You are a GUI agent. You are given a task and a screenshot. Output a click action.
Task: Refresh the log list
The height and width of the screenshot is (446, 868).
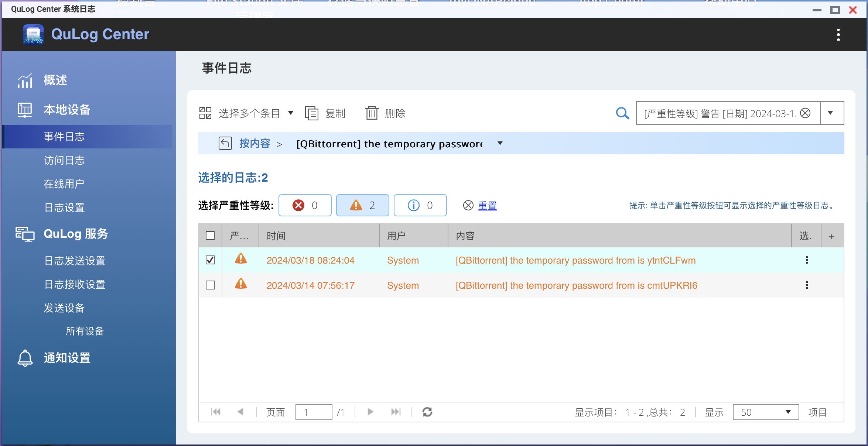(x=427, y=412)
